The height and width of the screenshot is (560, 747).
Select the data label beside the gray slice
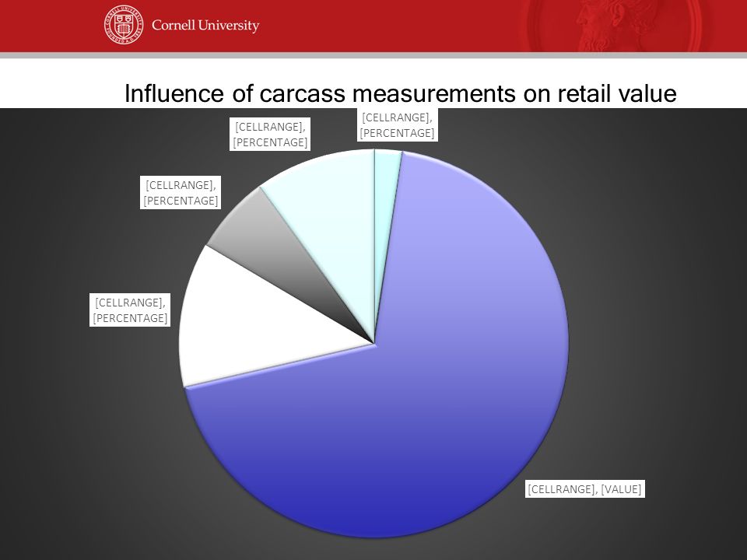pyautogui.click(x=181, y=192)
